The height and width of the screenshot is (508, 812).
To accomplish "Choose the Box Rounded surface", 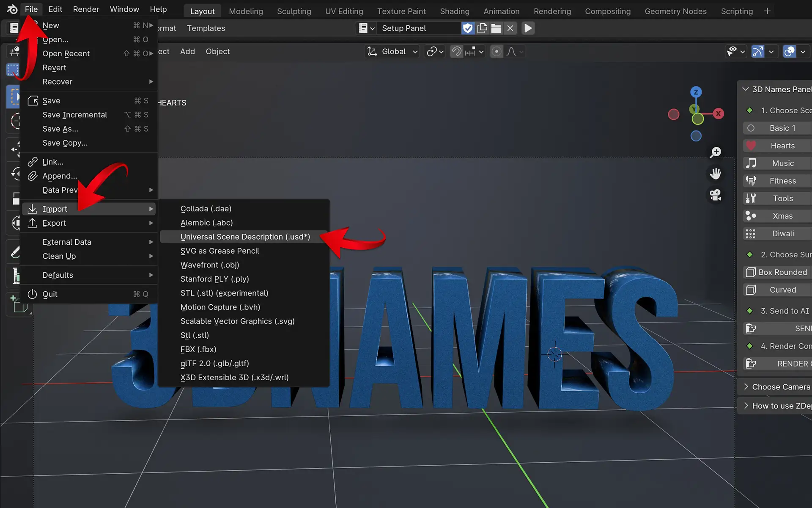I will (x=777, y=272).
